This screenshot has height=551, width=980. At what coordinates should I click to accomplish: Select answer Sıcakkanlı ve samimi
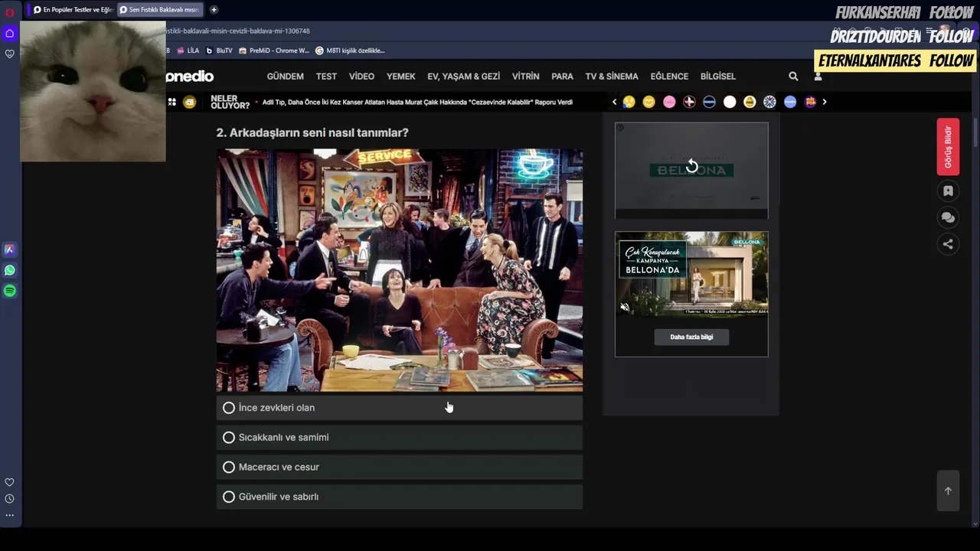tap(399, 438)
